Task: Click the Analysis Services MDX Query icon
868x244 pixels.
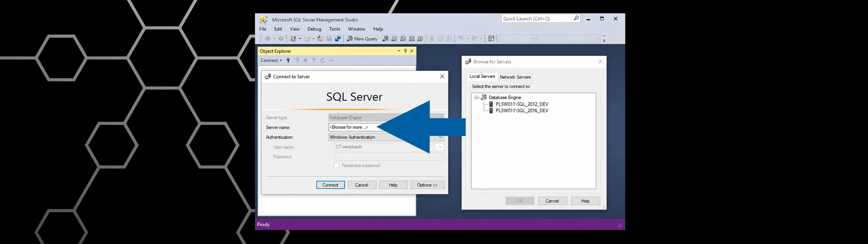Action: coord(394,39)
